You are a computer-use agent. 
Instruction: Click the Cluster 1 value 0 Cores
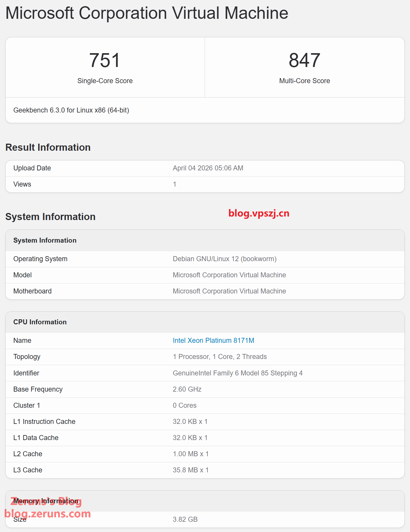click(185, 405)
